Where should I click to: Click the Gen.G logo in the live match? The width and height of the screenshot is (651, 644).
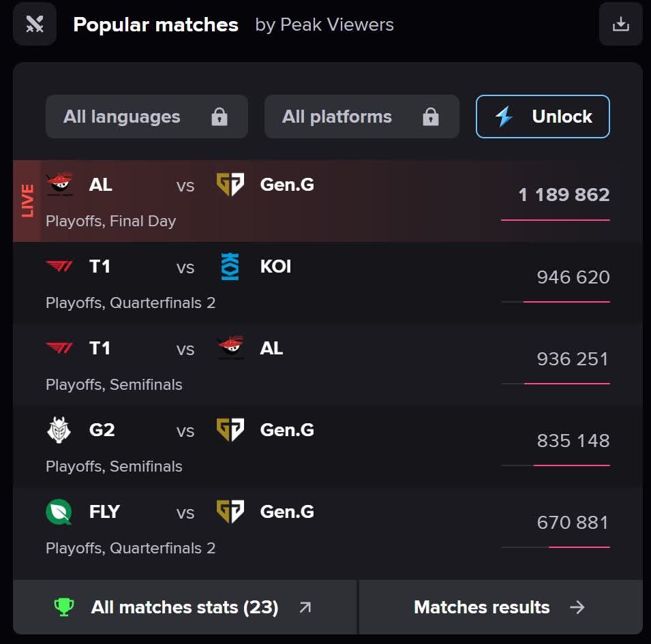click(230, 185)
